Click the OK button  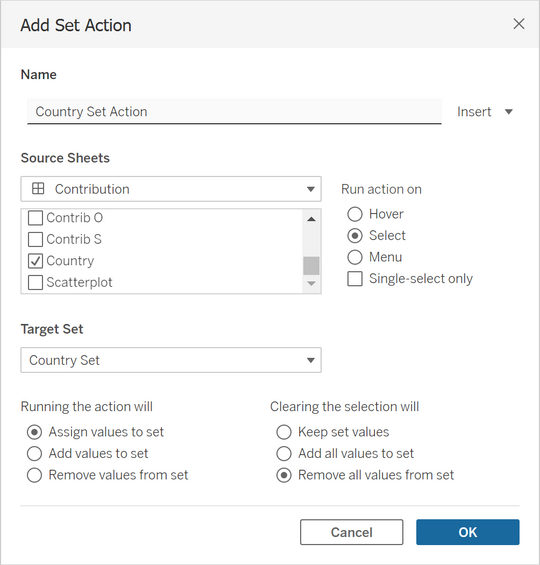click(468, 532)
